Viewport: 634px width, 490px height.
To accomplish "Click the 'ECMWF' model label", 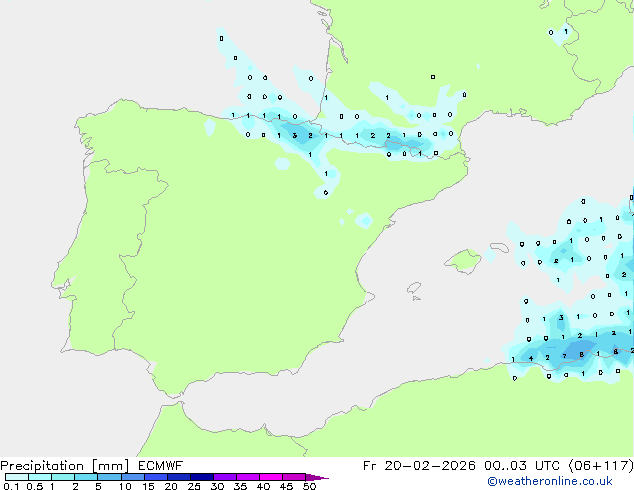I will pos(161,466).
